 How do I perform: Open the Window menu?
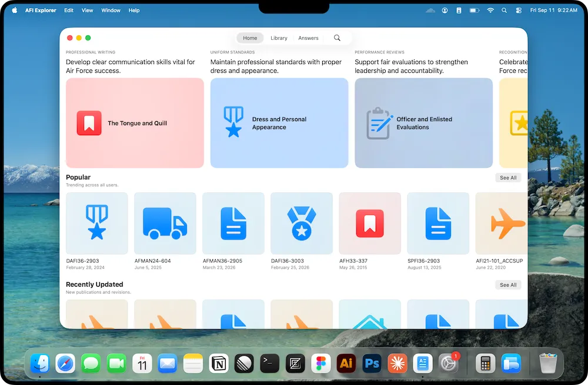pos(111,11)
